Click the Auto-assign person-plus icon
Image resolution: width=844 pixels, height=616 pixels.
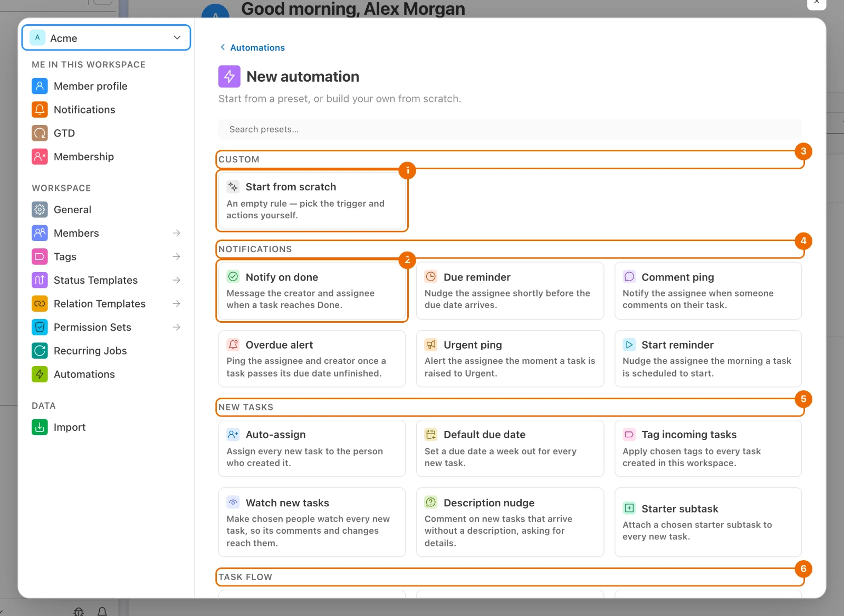tap(233, 434)
